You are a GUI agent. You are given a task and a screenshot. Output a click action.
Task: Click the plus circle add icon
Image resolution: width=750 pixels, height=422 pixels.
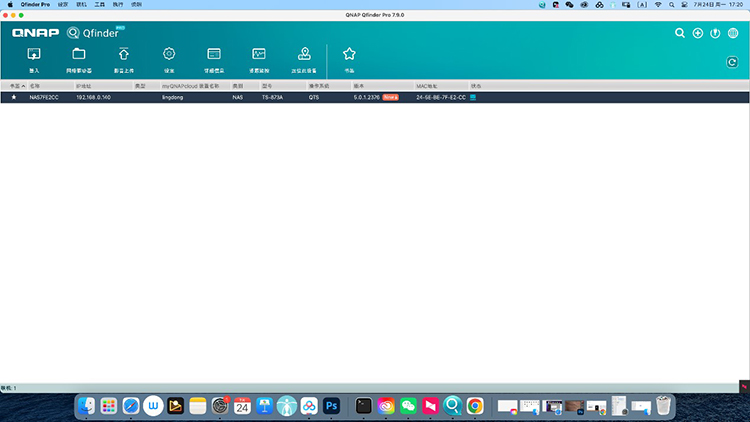click(x=698, y=33)
